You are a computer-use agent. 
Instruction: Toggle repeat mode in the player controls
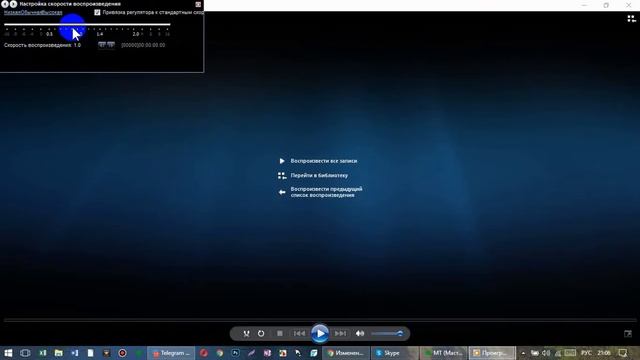pyautogui.click(x=261, y=333)
